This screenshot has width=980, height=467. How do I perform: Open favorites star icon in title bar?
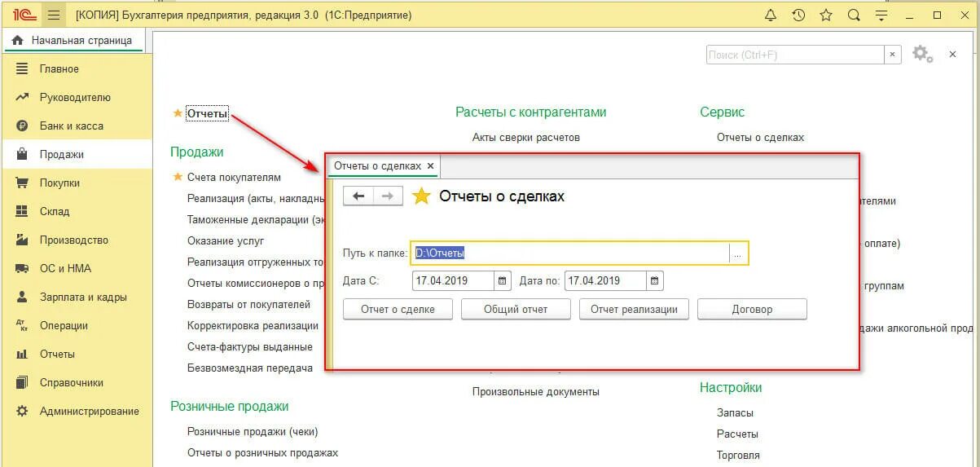click(x=826, y=15)
